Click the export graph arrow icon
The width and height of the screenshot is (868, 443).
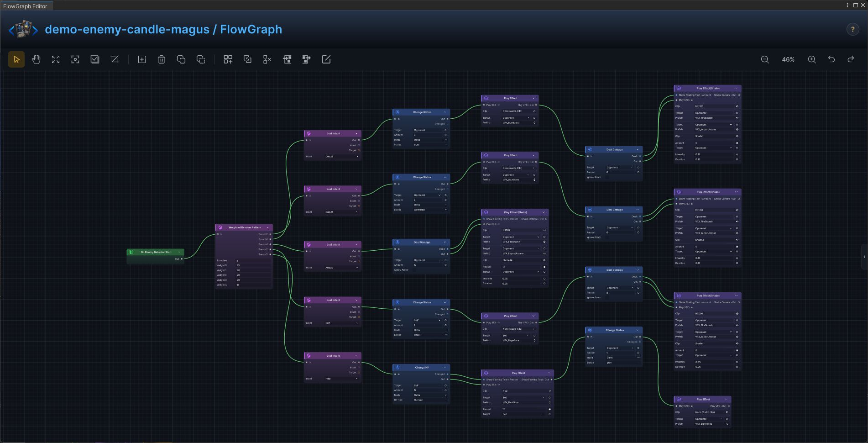tap(307, 59)
